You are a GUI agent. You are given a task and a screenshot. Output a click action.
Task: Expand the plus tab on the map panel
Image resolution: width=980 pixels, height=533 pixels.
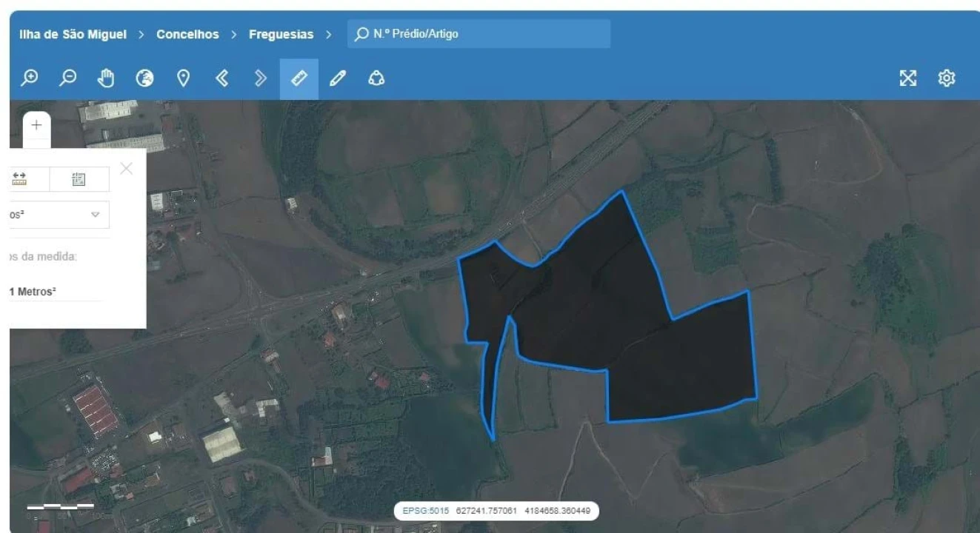click(35, 124)
